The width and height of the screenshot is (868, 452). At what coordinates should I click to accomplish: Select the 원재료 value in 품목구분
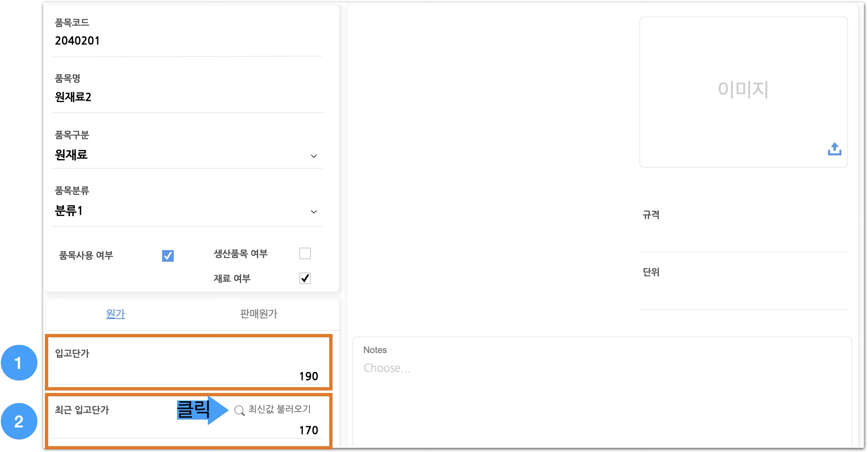coord(72,155)
